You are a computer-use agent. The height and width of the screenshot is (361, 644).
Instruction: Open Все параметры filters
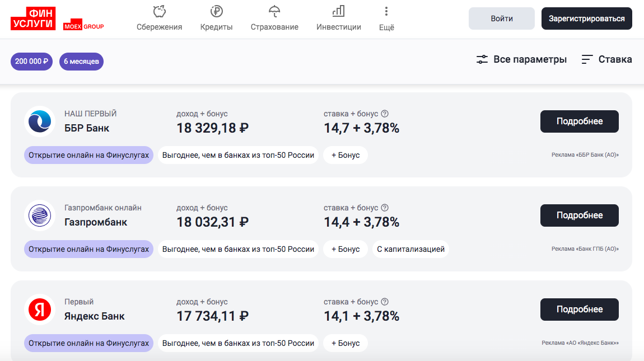(521, 59)
